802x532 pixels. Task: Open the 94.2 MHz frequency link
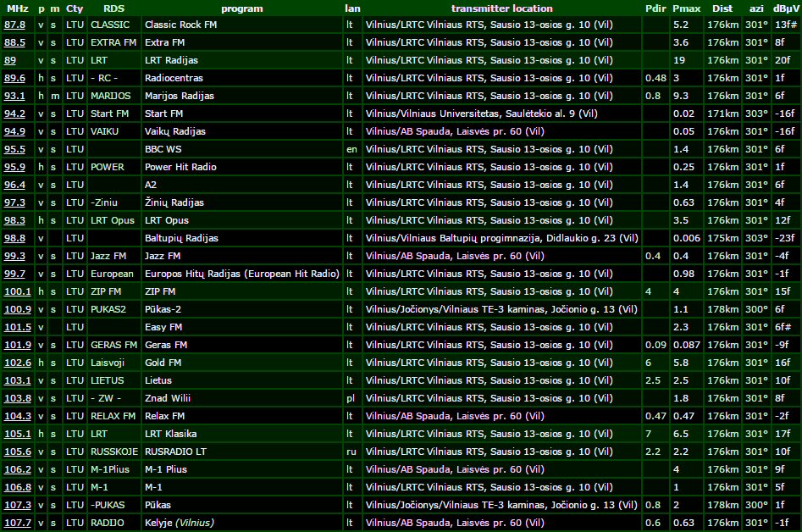pyautogui.click(x=14, y=114)
